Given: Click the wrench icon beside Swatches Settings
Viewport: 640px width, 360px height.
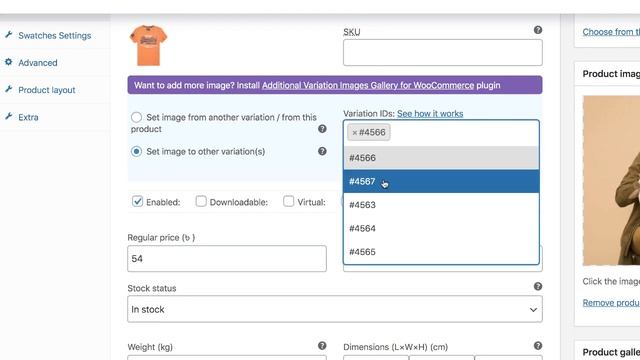Looking at the screenshot, I should point(9,35).
